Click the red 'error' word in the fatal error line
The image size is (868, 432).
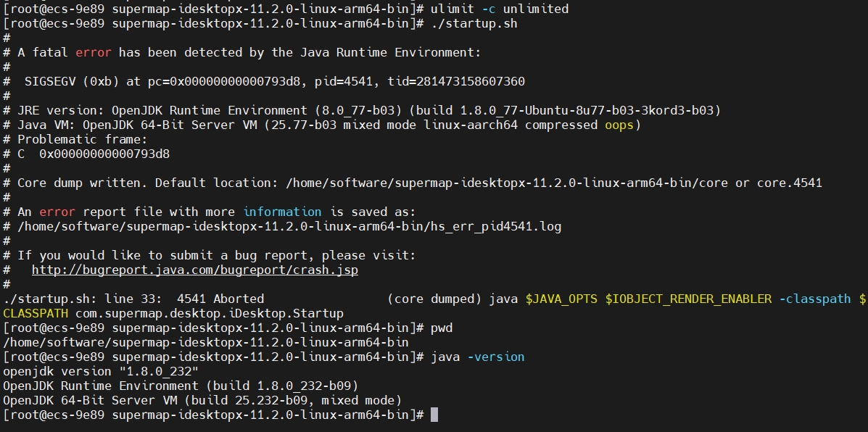point(94,52)
